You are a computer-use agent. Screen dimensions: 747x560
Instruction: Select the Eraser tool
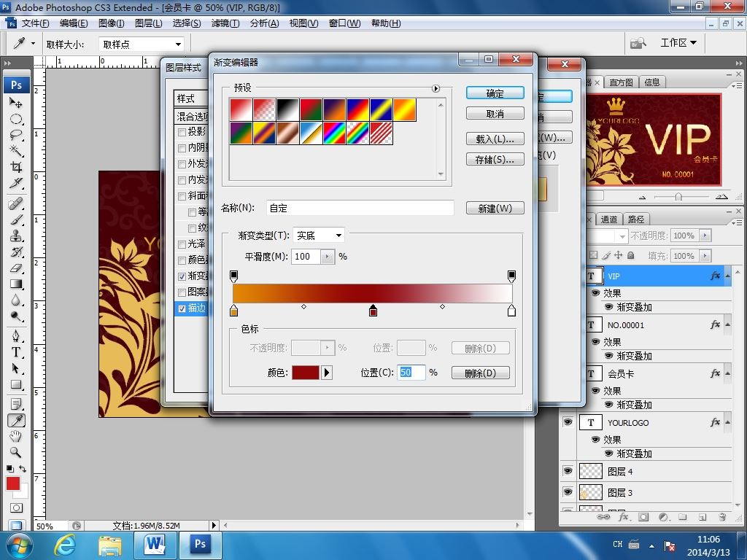tap(16, 268)
